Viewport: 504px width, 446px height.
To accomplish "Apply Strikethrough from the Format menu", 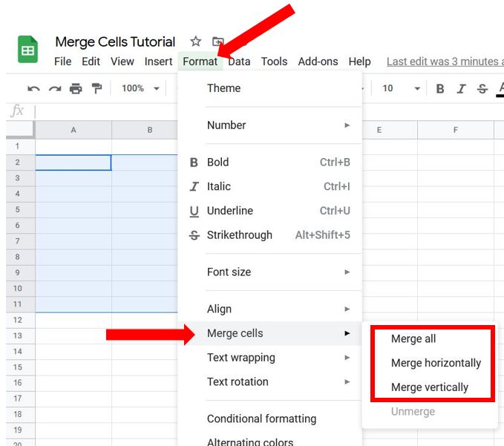I will pyautogui.click(x=270, y=235).
